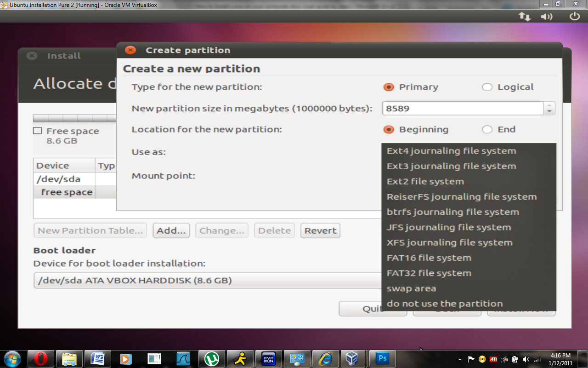Choose Ext2 file system
This screenshot has height=368, width=588.
point(469,181)
